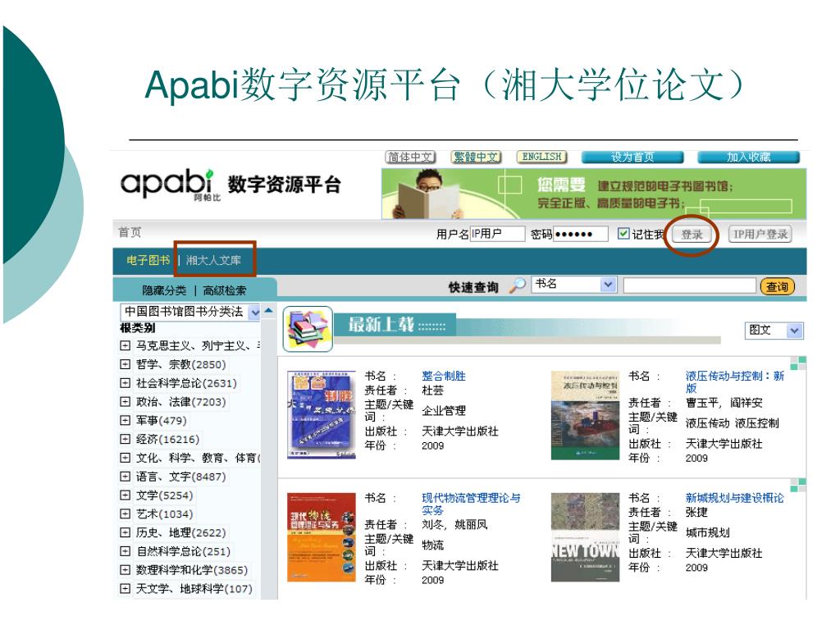Expand the 哲学、宗教(2850) category
The image size is (840, 630).
125,364
